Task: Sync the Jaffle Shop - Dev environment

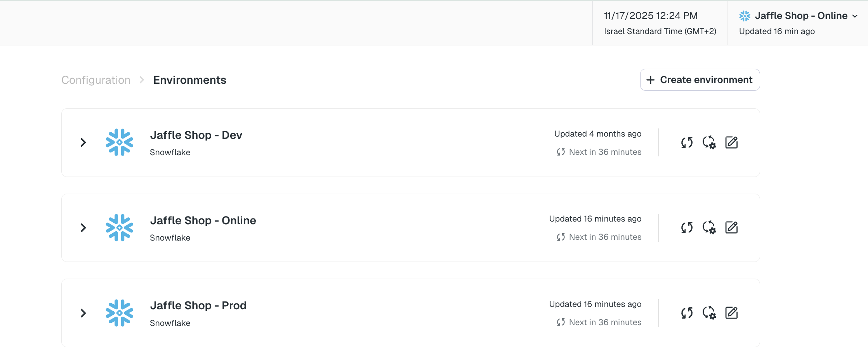Action: point(687,143)
